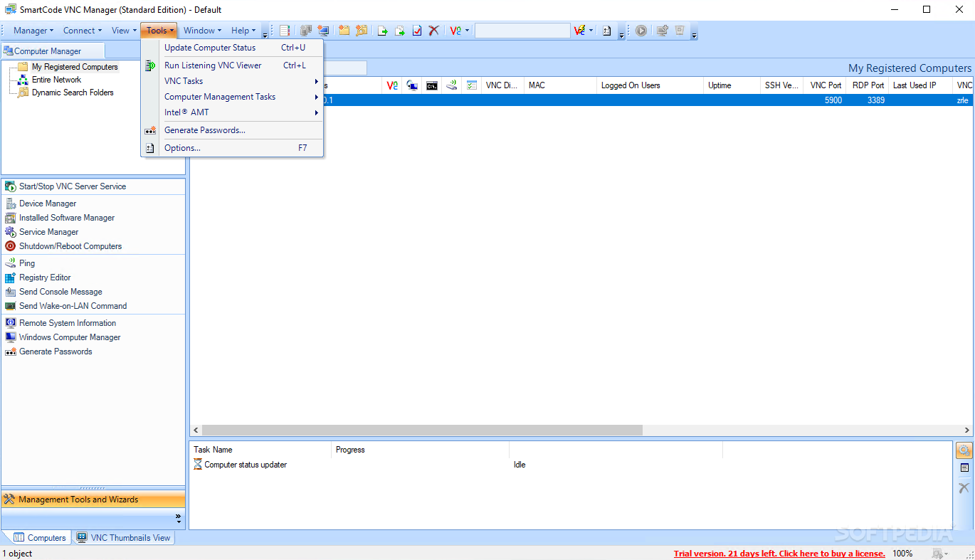Viewport: 975px width, 560px height.
Task: Click the quick connect lightning VNC icon
Action: click(579, 31)
